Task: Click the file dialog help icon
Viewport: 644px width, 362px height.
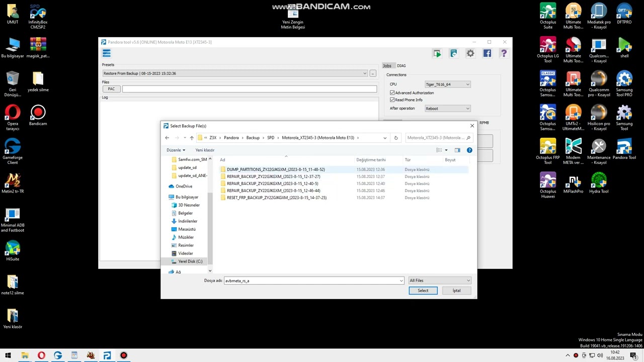Action: pos(469,150)
